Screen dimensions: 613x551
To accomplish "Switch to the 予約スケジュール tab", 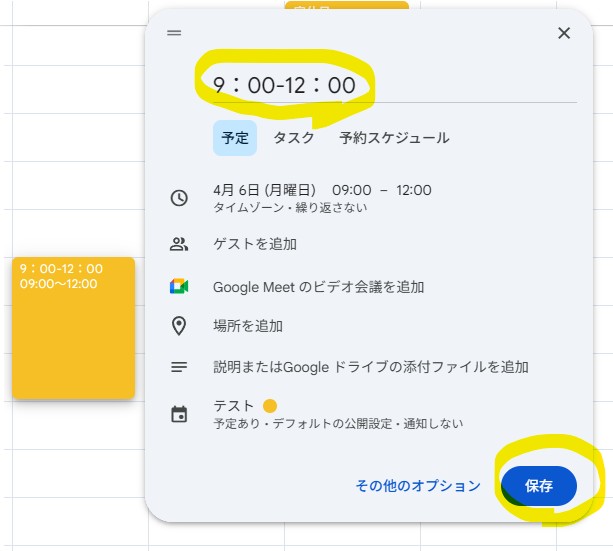I will pos(394,138).
